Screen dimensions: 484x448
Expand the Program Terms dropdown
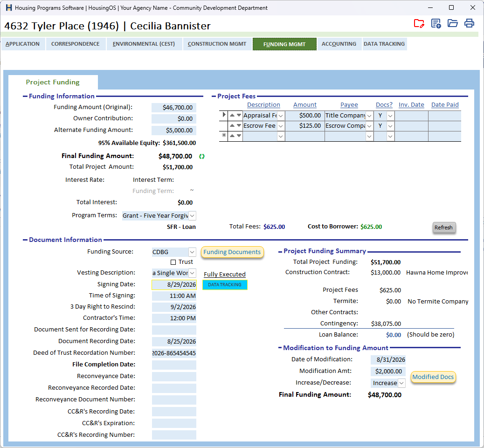pos(192,216)
